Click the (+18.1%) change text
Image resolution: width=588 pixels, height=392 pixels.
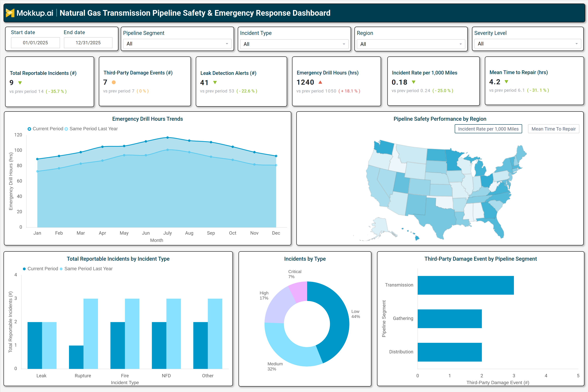[349, 91]
